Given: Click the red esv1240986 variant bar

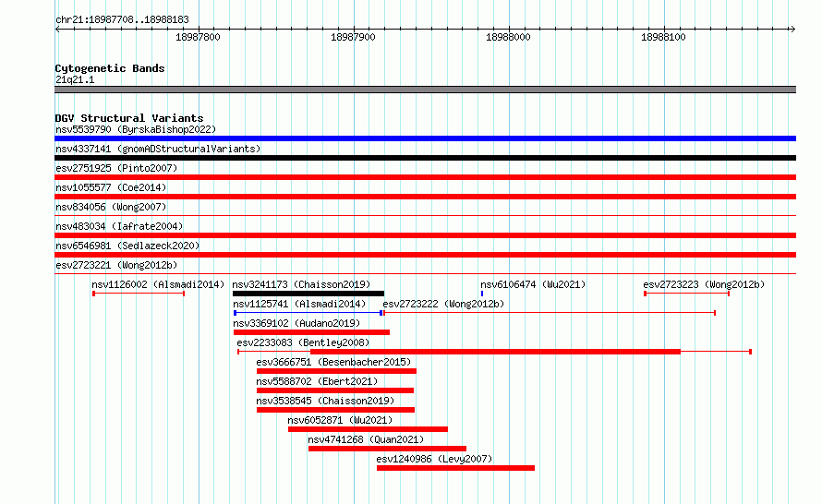Looking at the screenshot, I should pos(455,468).
